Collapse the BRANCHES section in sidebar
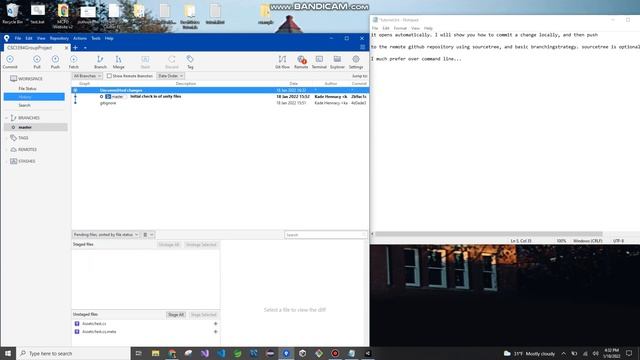This screenshot has width=640, height=360. 6,118
